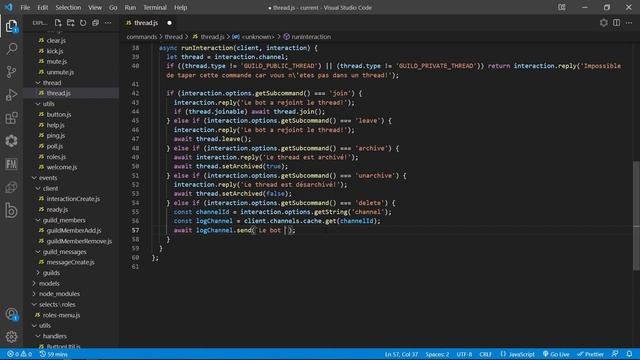Open mute.js file
This screenshot has width=640, height=360.
[x=56, y=62]
